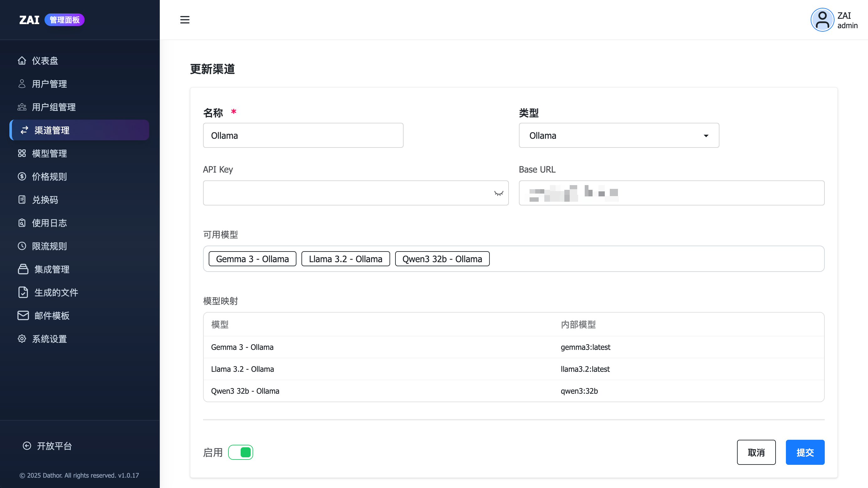The height and width of the screenshot is (488, 868).
Task: Select the Gemma 3 - Ollama model tag
Action: coord(252,259)
